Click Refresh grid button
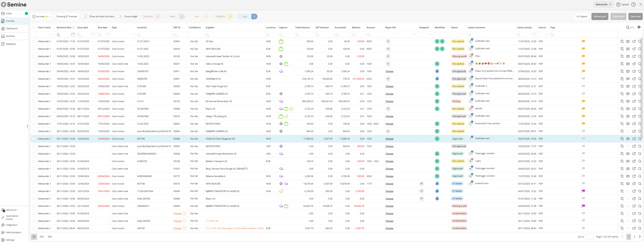 [x=600, y=16]
